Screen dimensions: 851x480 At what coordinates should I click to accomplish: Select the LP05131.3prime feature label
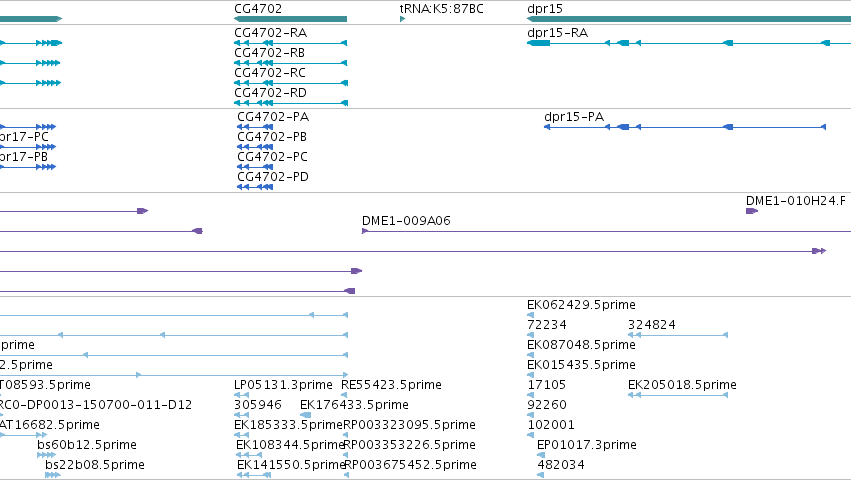283,385
